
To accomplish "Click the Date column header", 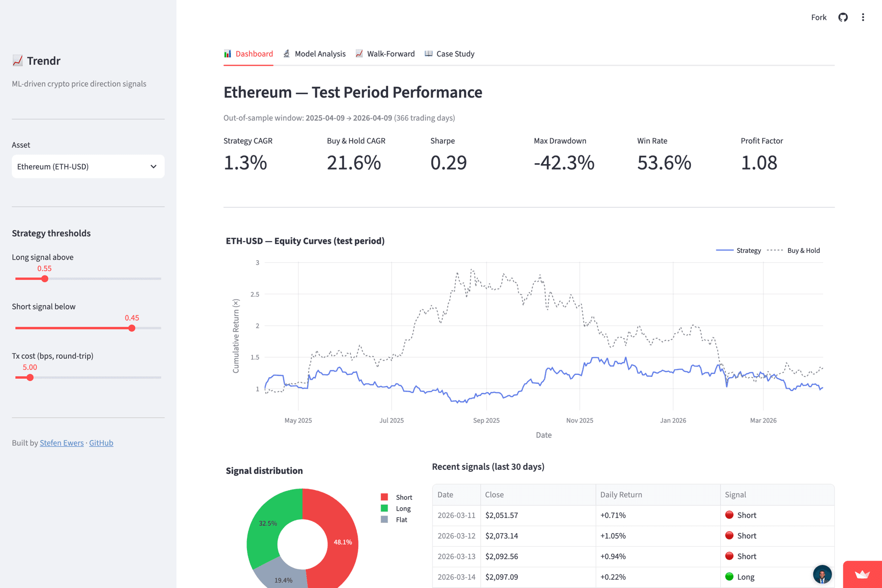I will 457,495.
